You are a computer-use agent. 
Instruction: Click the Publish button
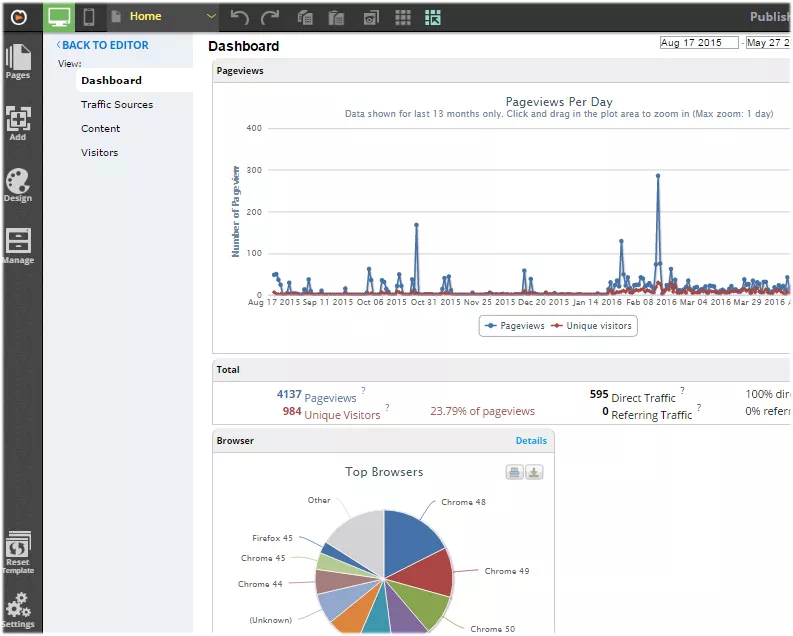coord(770,17)
